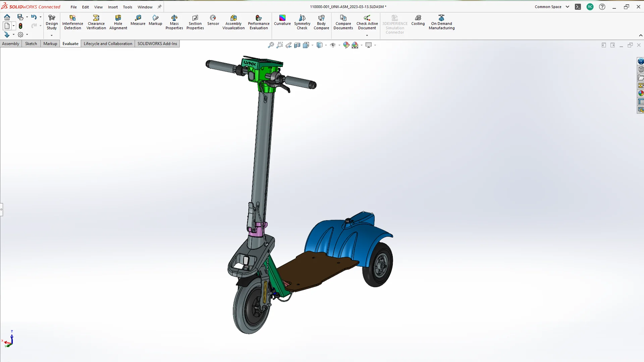The width and height of the screenshot is (644, 362).
Task: Click the Measure tool
Action: (x=138, y=20)
